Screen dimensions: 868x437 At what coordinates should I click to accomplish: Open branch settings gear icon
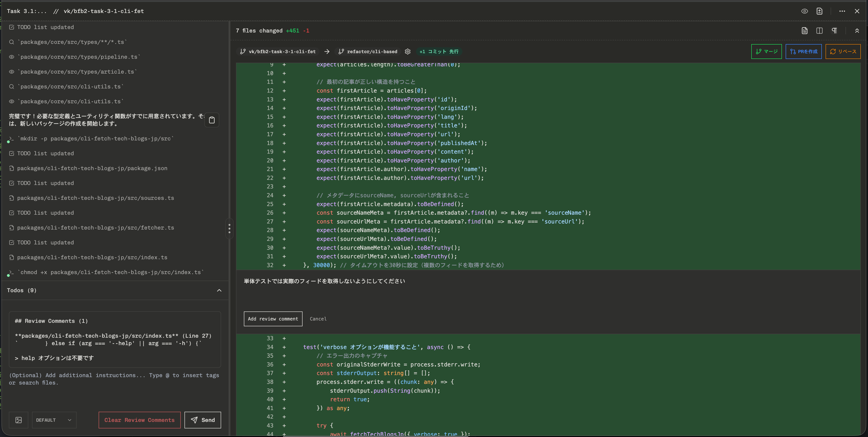click(x=407, y=52)
